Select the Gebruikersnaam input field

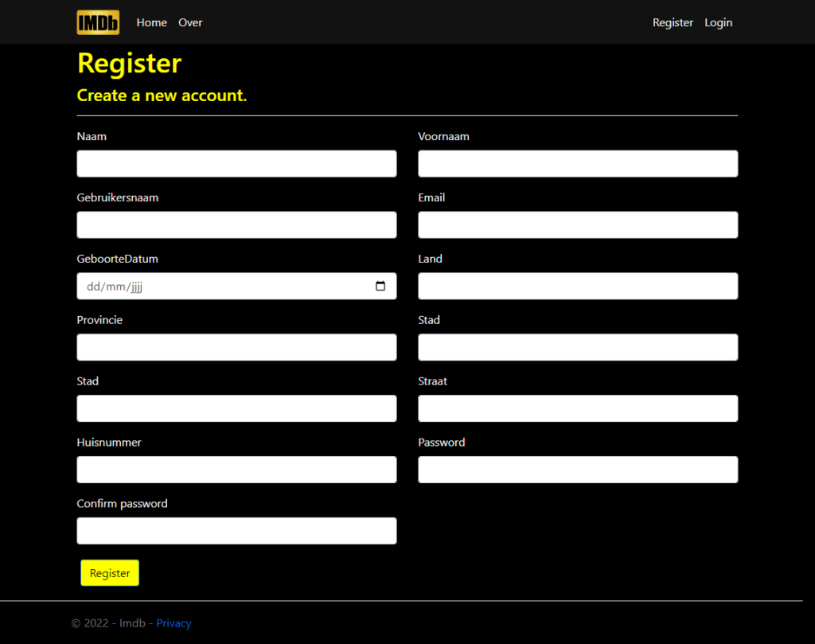(236, 224)
